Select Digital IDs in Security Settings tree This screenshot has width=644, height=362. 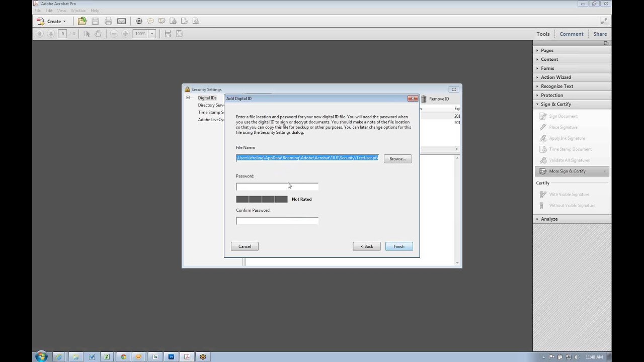point(207,98)
